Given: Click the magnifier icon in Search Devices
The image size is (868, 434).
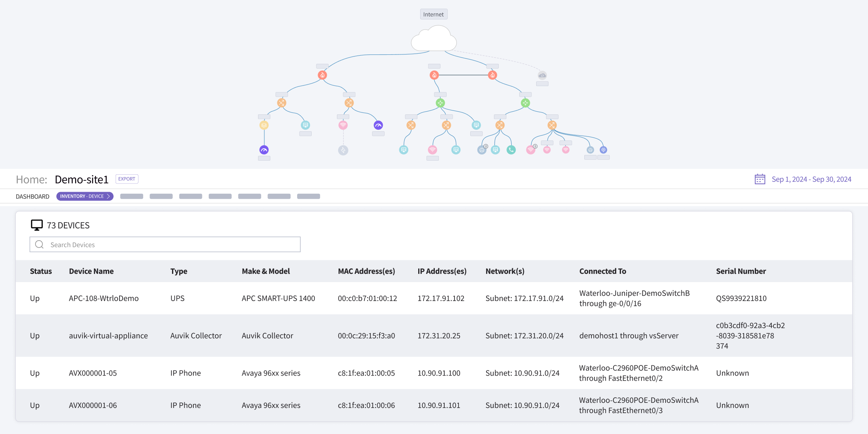Looking at the screenshot, I should pyautogui.click(x=39, y=245).
